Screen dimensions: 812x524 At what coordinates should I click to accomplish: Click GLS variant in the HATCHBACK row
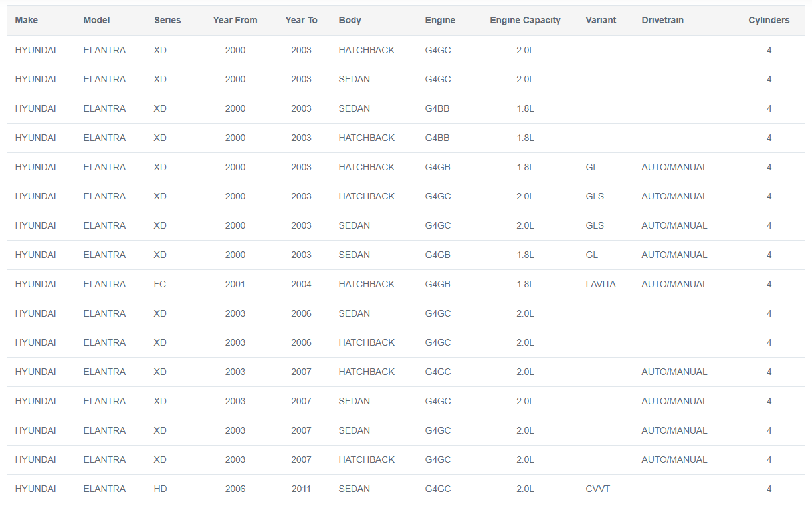[x=595, y=196]
